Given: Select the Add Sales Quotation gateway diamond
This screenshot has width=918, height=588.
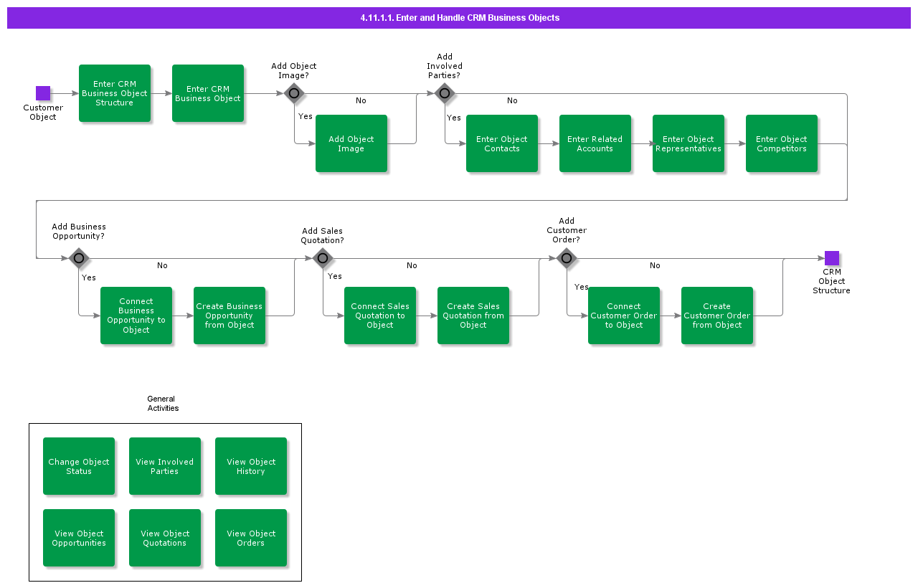Looking at the screenshot, I should [x=323, y=258].
